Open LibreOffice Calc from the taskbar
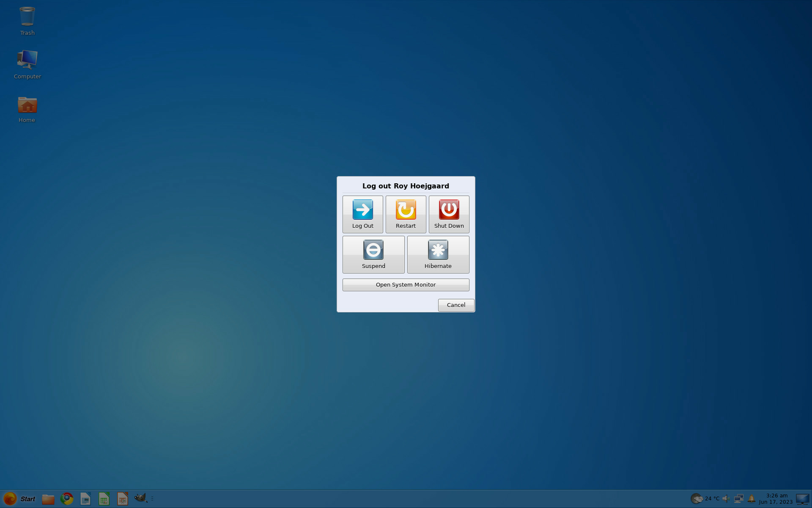Image resolution: width=812 pixels, height=508 pixels. point(104,499)
